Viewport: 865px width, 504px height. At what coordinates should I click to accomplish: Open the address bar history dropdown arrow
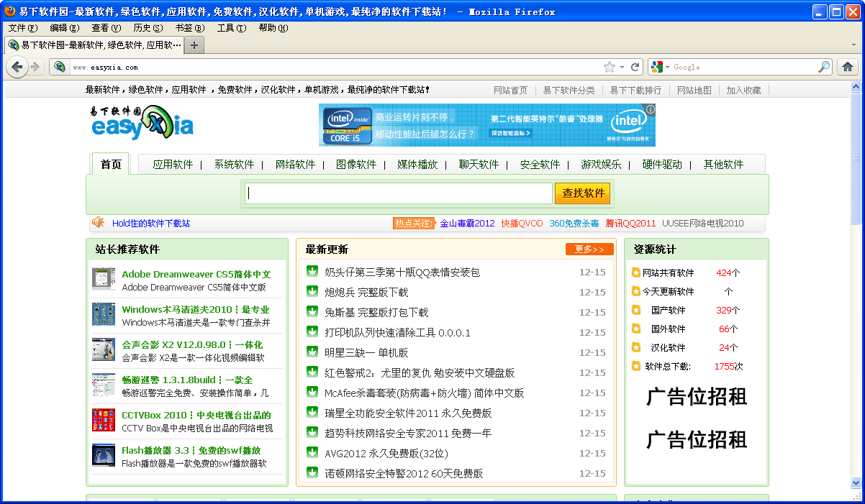(622, 67)
